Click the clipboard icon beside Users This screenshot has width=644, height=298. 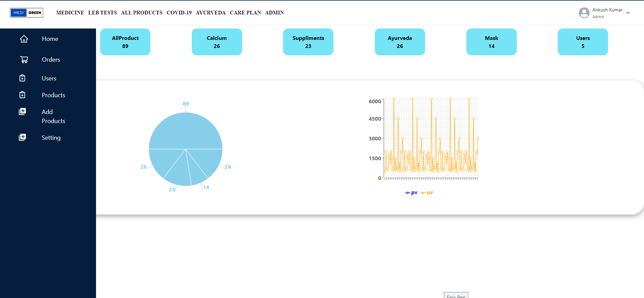22,78
